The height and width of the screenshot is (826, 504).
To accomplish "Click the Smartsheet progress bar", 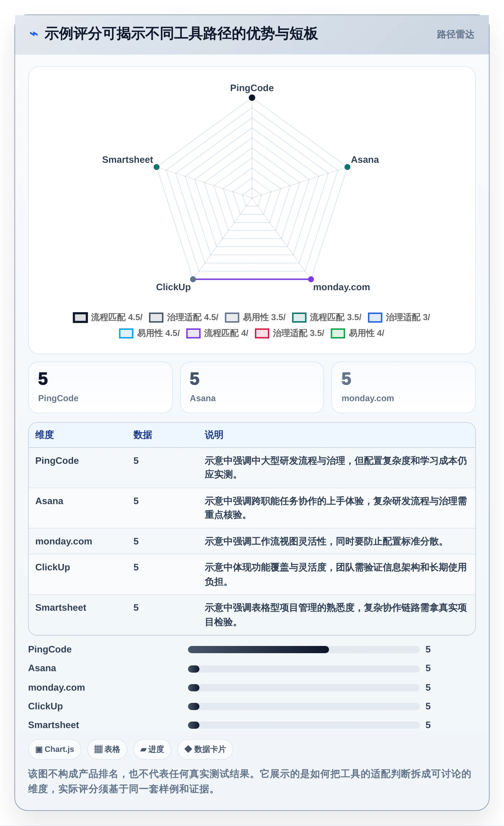I will point(304,725).
